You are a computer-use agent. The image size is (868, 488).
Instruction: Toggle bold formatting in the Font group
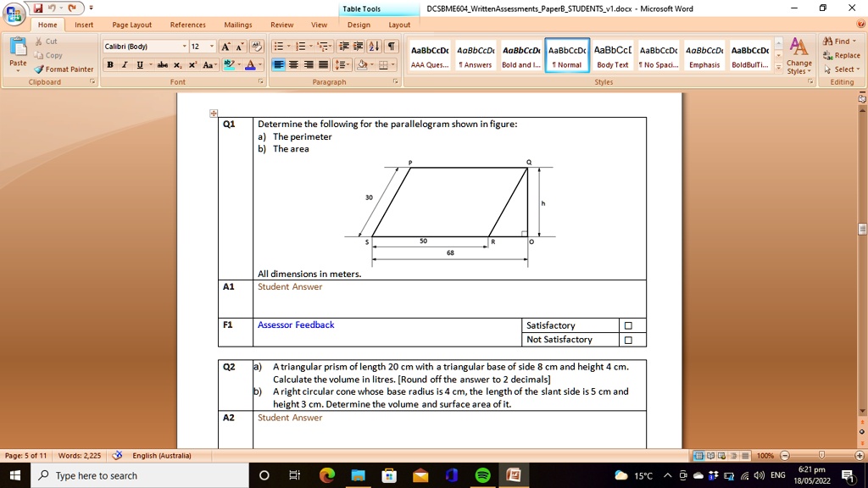tap(108, 64)
